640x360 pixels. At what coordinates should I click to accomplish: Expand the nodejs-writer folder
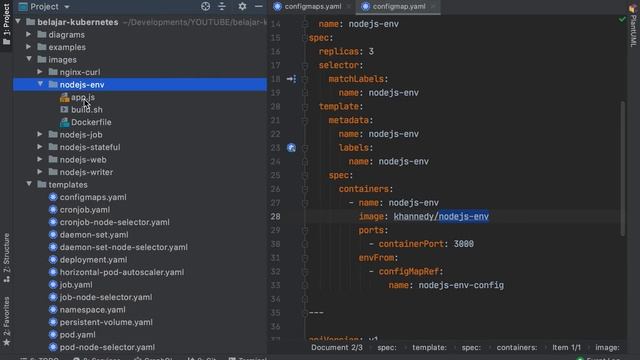point(40,172)
